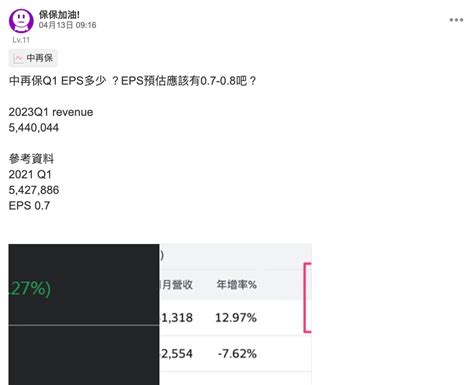
Task: Select the -7.62% growth rate cell
Action: (x=237, y=354)
